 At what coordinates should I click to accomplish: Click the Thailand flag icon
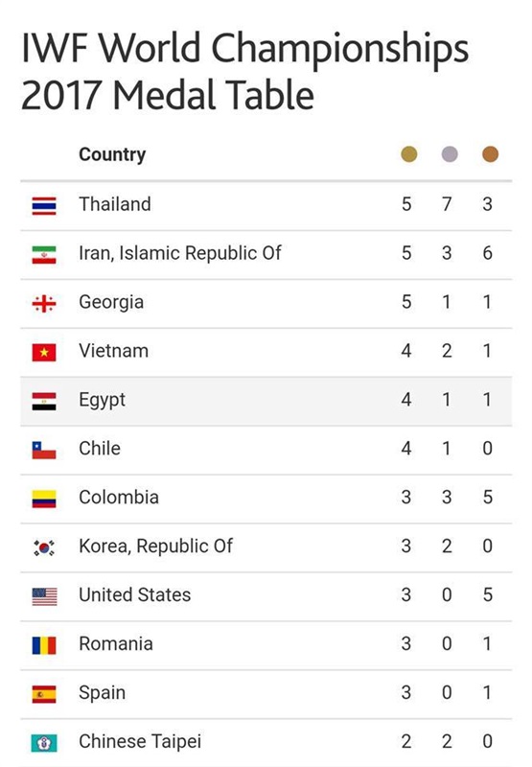point(44,206)
